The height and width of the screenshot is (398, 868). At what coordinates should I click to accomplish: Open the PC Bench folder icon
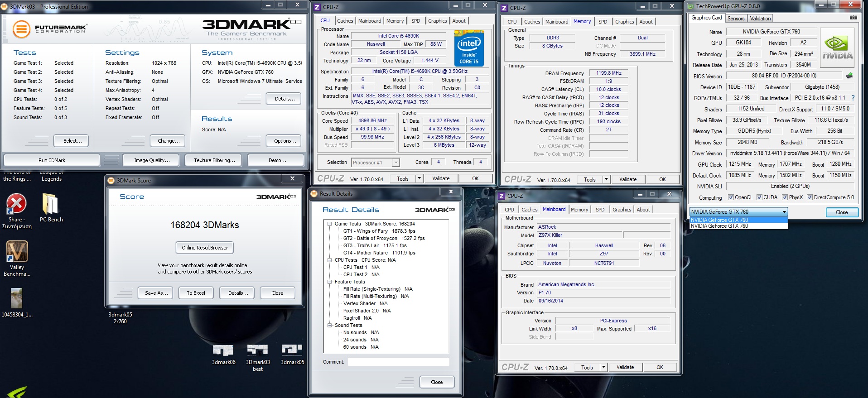[x=51, y=208]
